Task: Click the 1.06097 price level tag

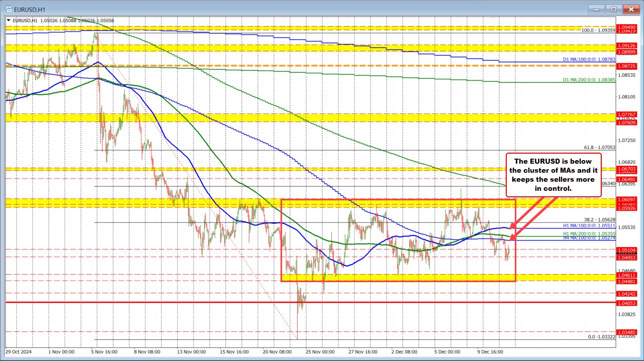Action: [627, 199]
